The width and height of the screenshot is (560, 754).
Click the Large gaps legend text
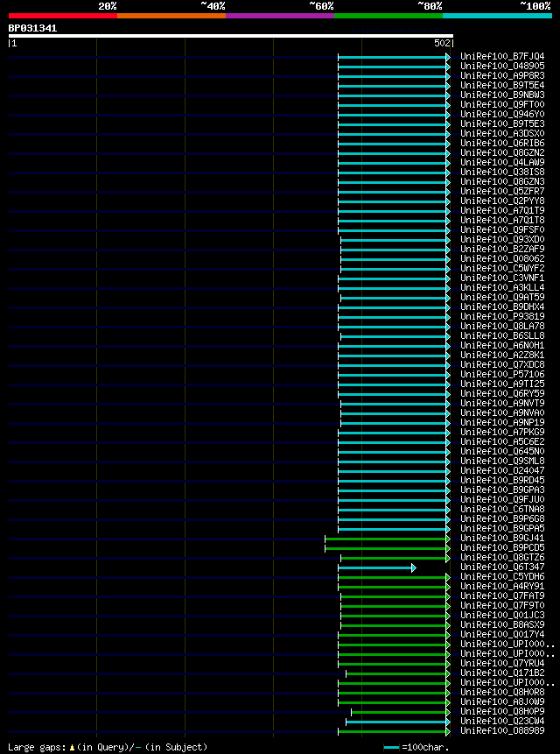pyautogui.click(x=108, y=747)
